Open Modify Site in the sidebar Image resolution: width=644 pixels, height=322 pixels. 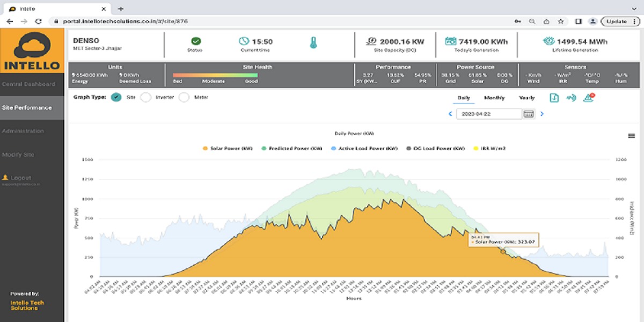coord(32,155)
